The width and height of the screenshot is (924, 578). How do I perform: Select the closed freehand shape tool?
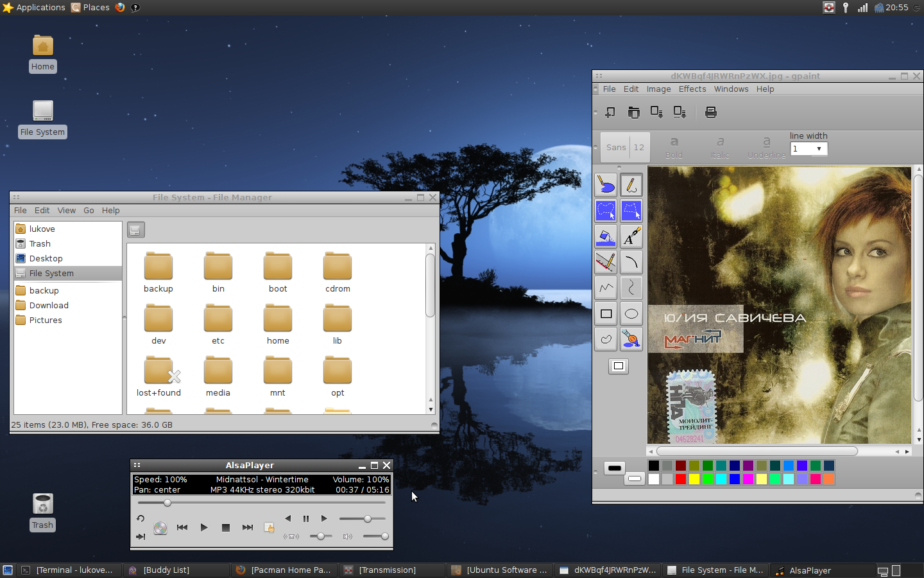(x=606, y=339)
